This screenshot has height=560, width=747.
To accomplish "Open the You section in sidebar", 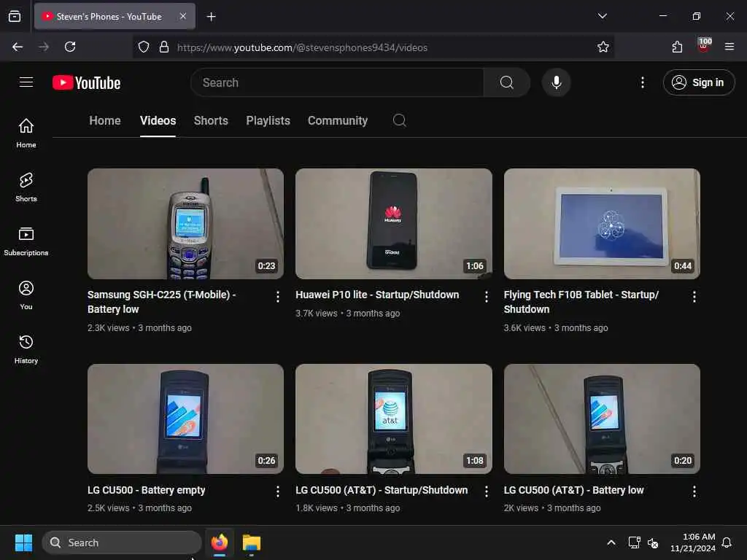I will click(x=26, y=295).
